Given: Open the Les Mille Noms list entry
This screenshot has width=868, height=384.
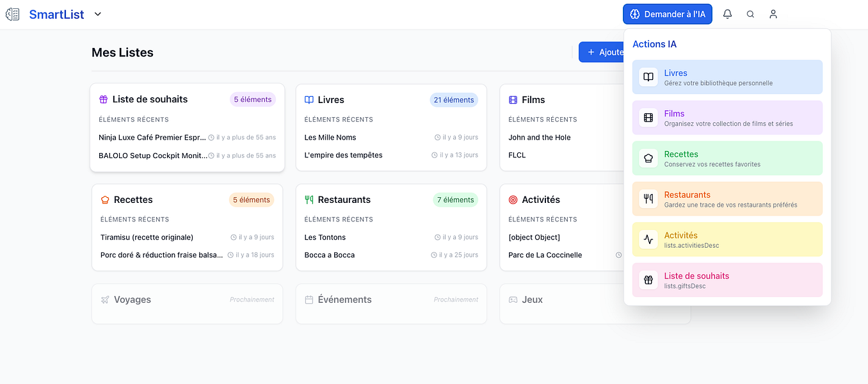Looking at the screenshot, I should click(x=331, y=137).
